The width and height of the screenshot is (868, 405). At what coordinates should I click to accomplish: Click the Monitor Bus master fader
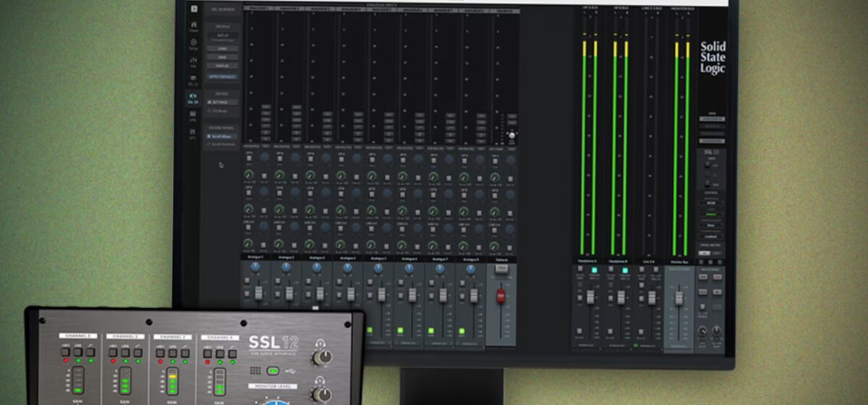click(679, 298)
